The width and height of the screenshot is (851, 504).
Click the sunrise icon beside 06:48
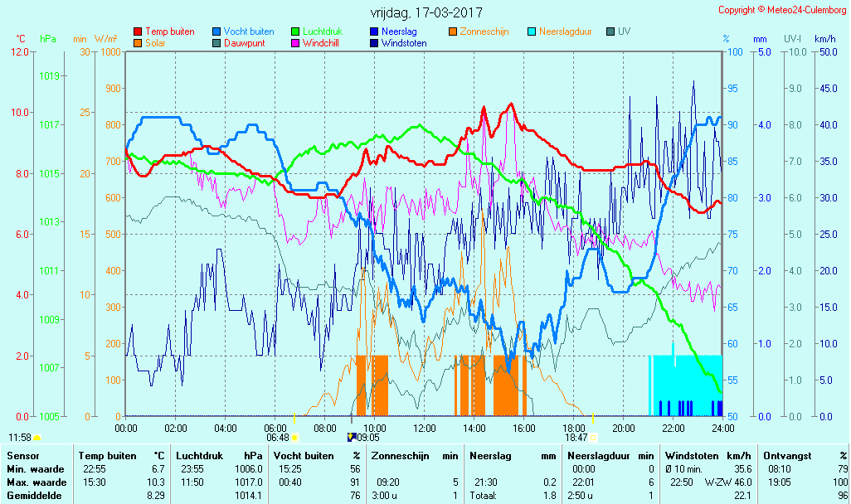click(294, 438)
